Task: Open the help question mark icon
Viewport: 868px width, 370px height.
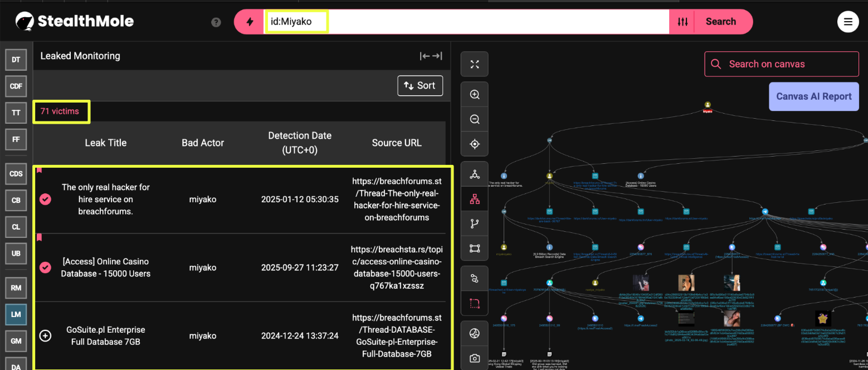Action: (216, 22)
